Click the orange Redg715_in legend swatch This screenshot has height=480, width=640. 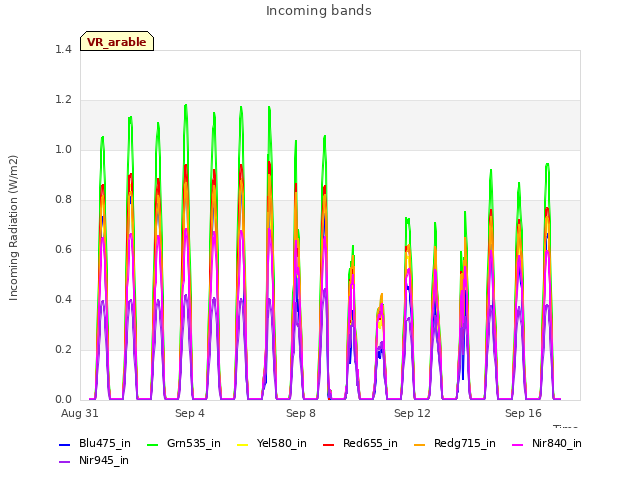[x=419, y=444]
